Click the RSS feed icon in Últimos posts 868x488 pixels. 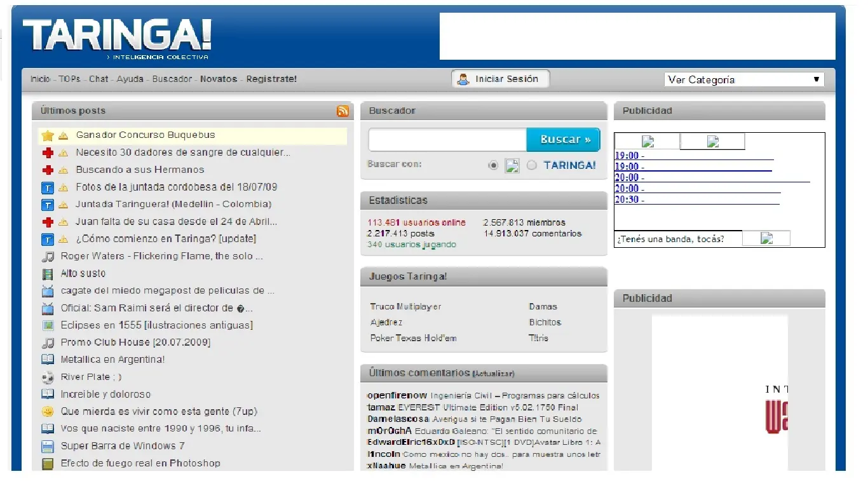coord(342,111)
